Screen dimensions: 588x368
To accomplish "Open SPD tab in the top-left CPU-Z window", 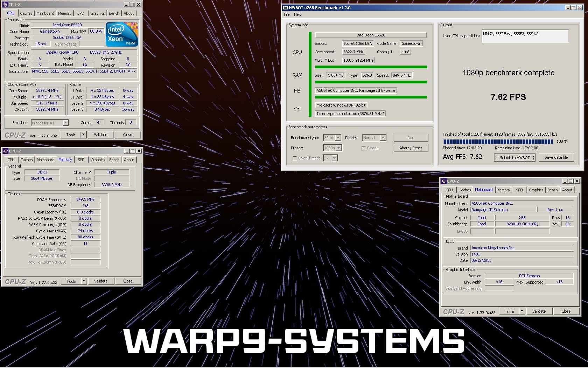I will [81, 13].
